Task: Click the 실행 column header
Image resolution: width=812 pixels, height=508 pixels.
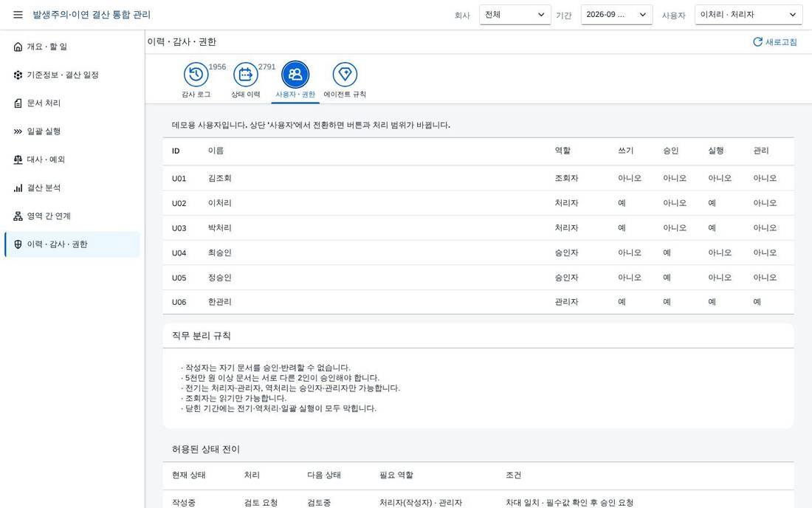Action: (x=716, y=151)
